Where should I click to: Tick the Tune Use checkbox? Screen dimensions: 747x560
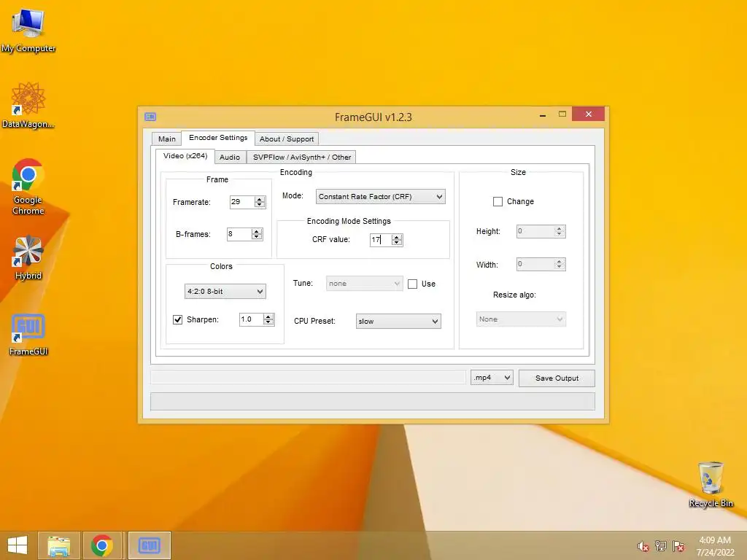click(x=413, y=284)
